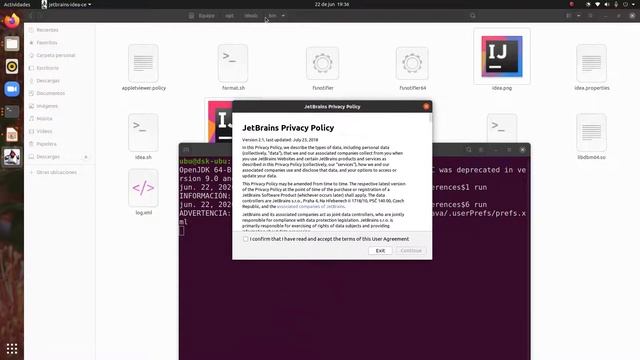
Task: Open Carpeta personal in Files sidebar
Action: click(x=56, y=55)
